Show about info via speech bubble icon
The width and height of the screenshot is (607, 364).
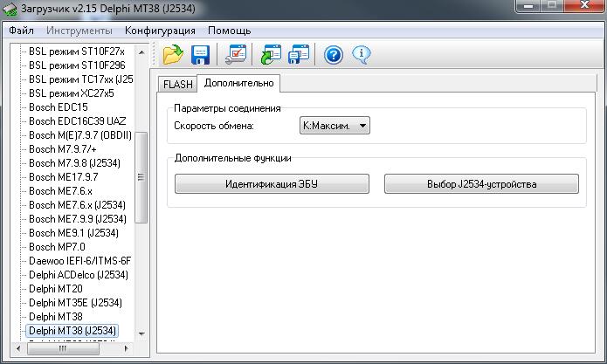point(362,55)
